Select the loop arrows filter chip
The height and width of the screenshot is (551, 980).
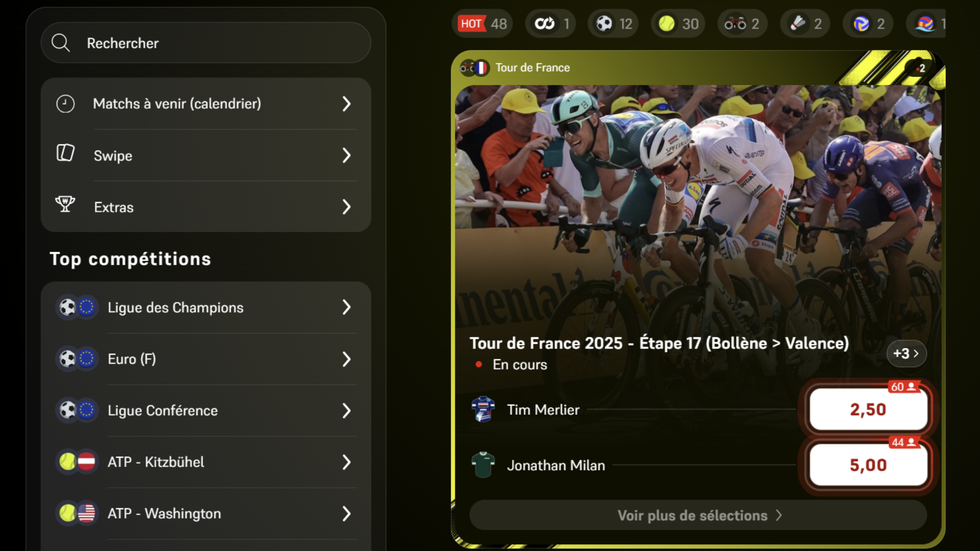point(551,24)
